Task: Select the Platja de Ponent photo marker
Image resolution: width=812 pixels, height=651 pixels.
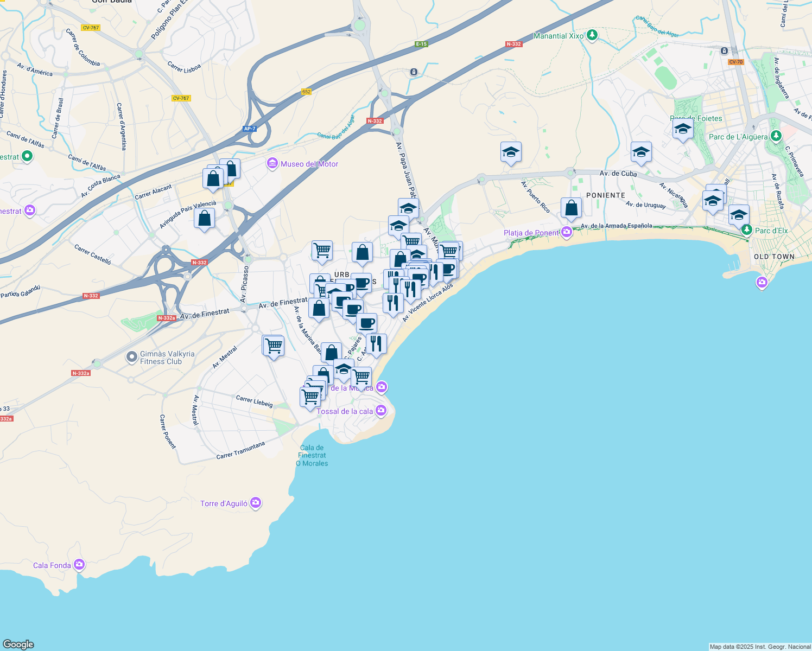Action: click(x=568, y=232)
